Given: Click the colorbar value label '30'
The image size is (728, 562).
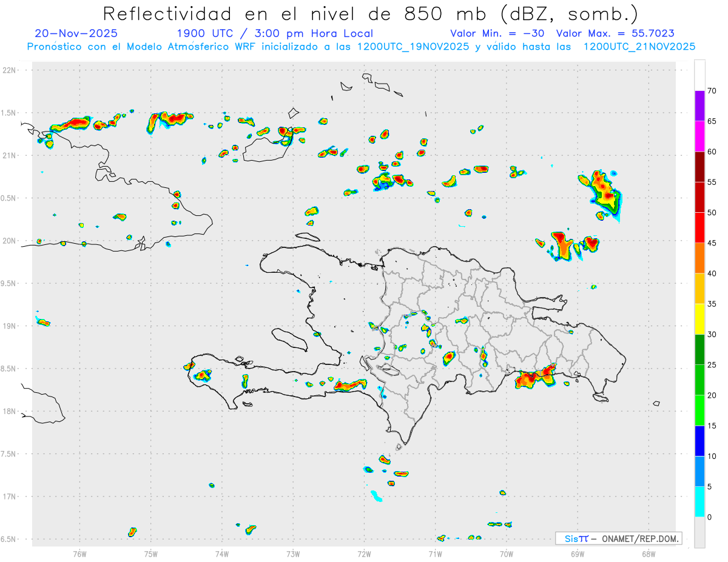Looking at the screenshot, I should tap(712, 335).
